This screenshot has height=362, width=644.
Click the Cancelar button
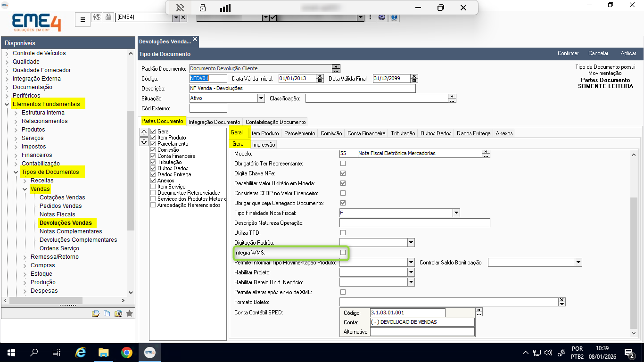[598, 53]
